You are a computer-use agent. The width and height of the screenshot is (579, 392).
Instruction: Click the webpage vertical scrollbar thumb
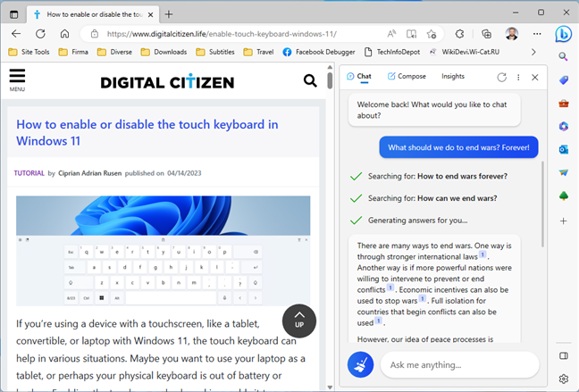coord(330,80)
